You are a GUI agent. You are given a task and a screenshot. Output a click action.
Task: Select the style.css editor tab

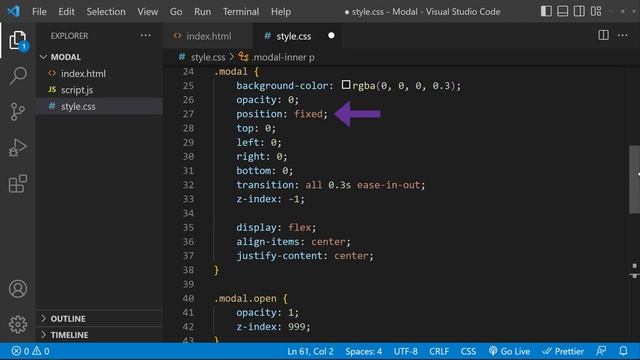(298, 36)
